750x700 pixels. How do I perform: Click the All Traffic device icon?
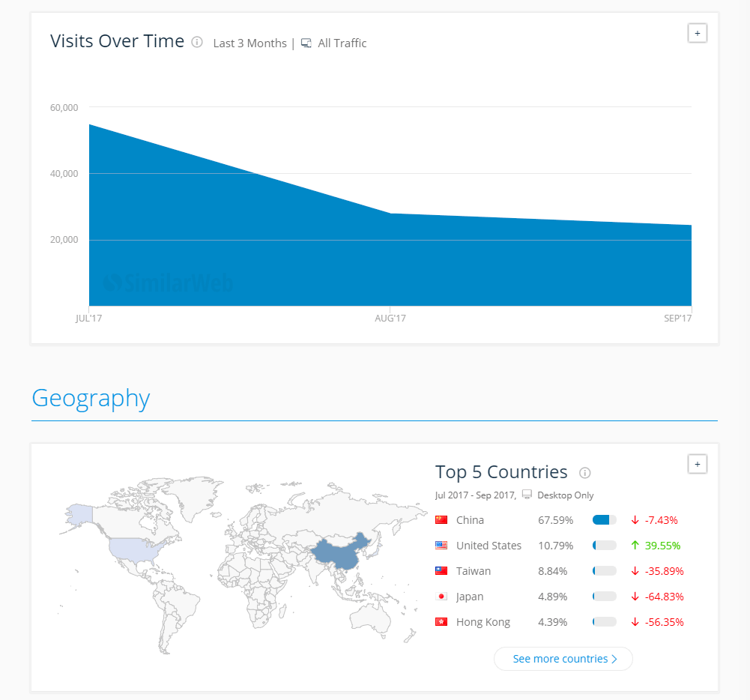(306, 43)
